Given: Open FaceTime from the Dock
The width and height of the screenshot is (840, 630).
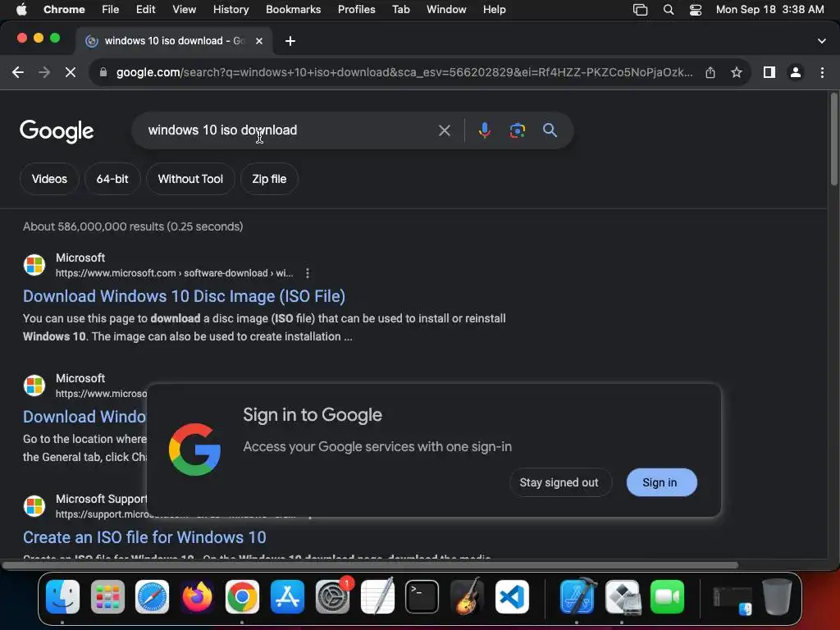Looking at the screenshot, I should [668, 596].
